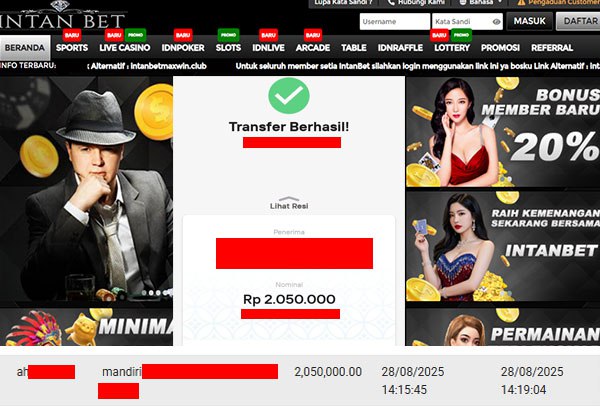Click the PROMO badge above Slots
Screen dimensions: 600x415
pyautogui.click(x=228, y=35)
